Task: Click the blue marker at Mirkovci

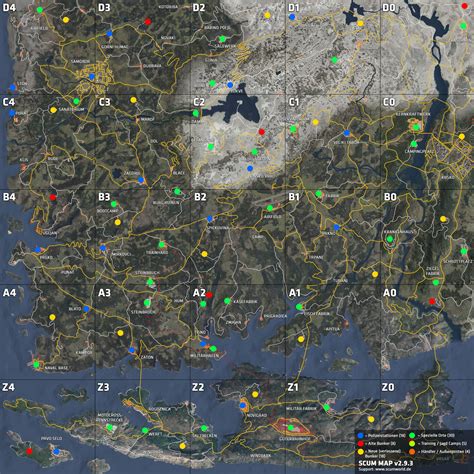Action: [x=103, y=248]
